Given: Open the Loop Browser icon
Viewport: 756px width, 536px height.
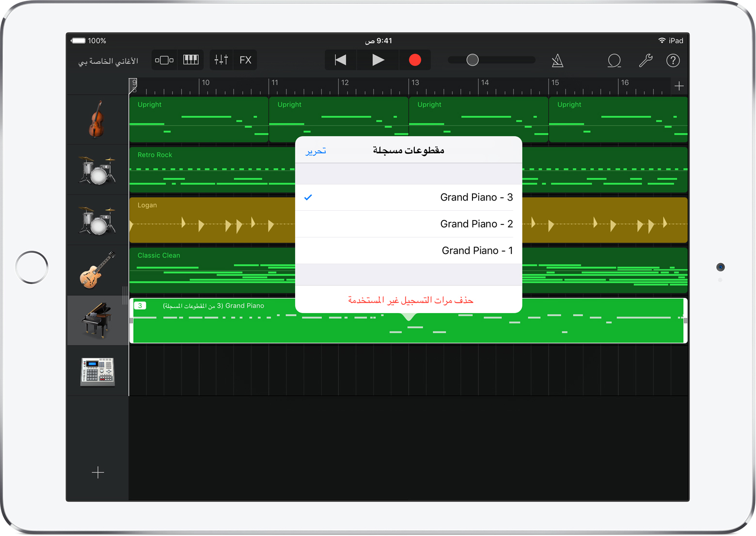Looking at the screenshot, I should point(614,61).
